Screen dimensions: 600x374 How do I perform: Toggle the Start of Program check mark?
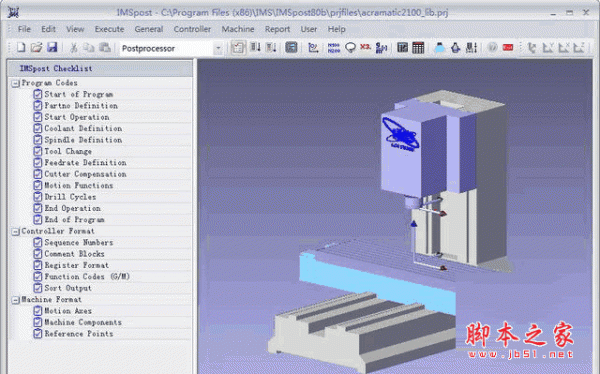coord(38,94)
